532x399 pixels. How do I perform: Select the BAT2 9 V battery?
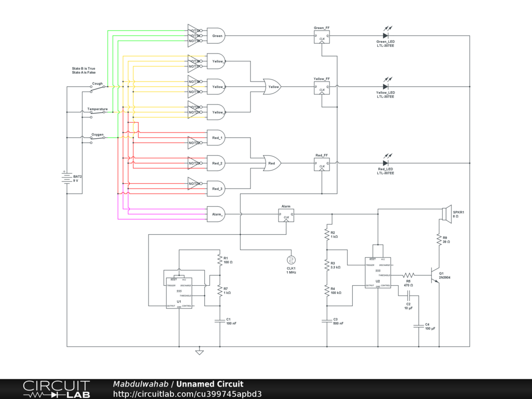[x=66, y=178]
